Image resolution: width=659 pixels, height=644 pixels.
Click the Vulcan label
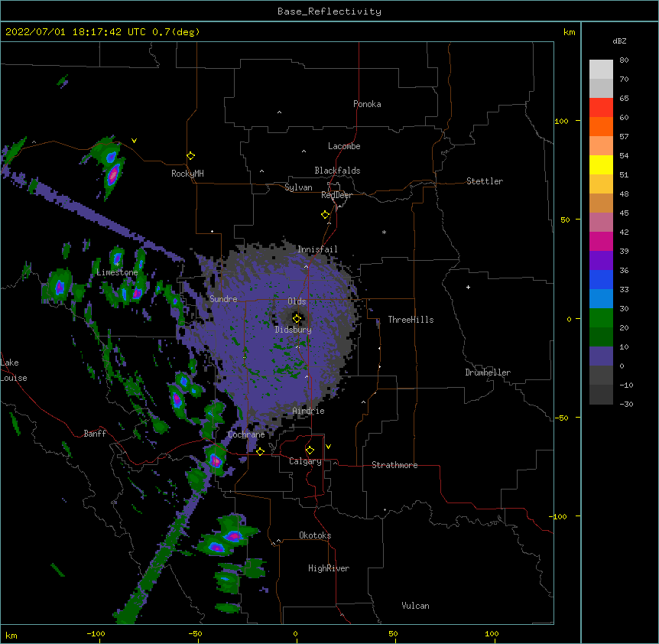pyautogui.click(x=415, y=606)
